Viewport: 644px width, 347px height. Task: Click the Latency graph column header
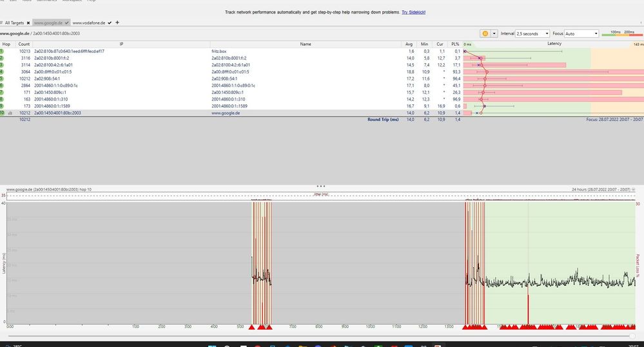tap(554, 44)
